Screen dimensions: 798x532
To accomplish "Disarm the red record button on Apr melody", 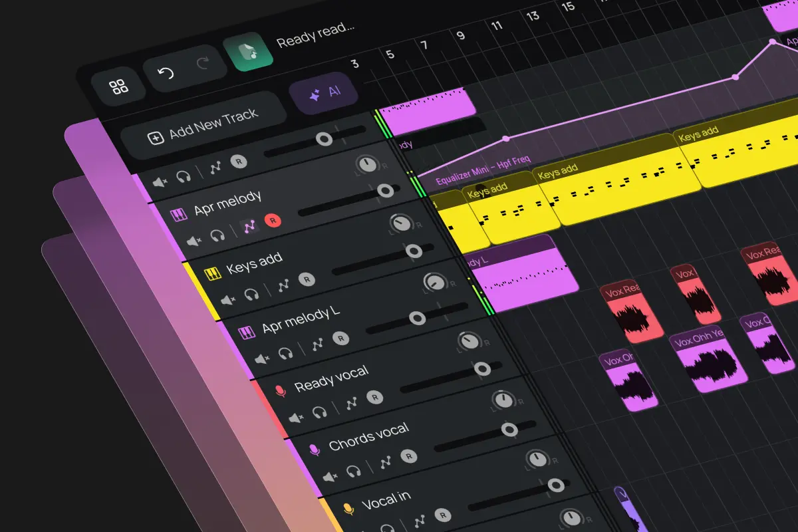I will pos(272,220).
